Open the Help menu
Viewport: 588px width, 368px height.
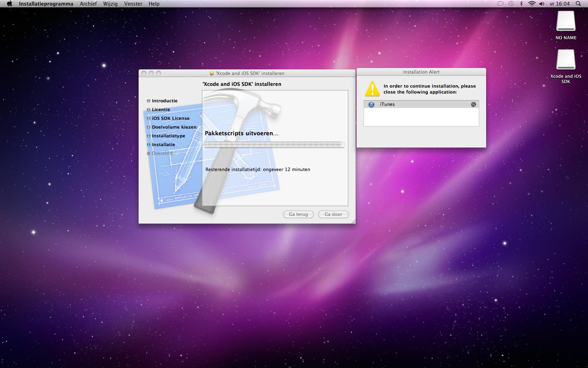(x=154, y=4)
